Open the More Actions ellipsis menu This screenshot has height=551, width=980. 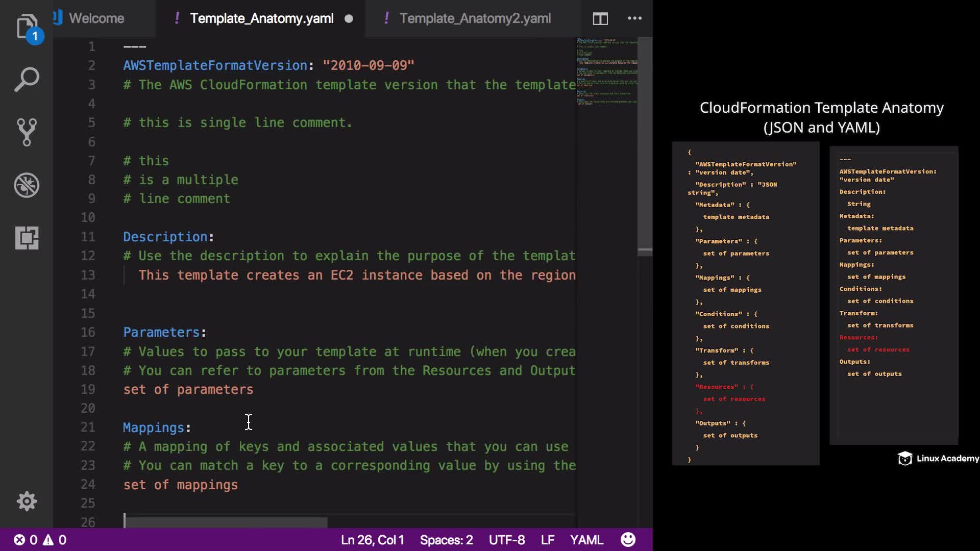(x=634, y=18)
